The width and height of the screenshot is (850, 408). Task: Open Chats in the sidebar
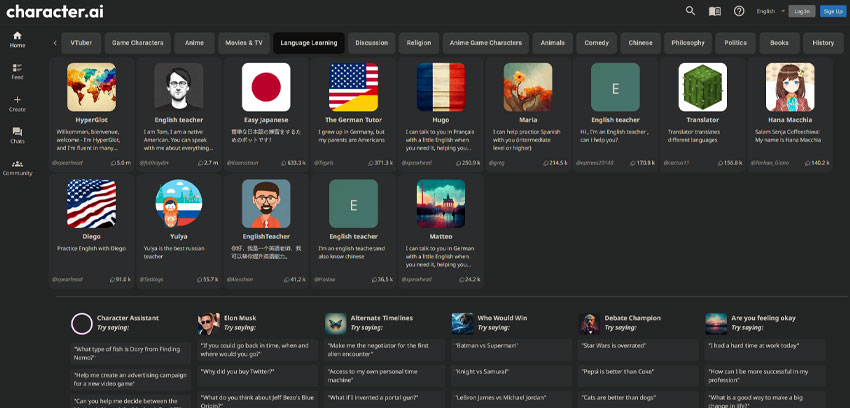click(17, 135)
